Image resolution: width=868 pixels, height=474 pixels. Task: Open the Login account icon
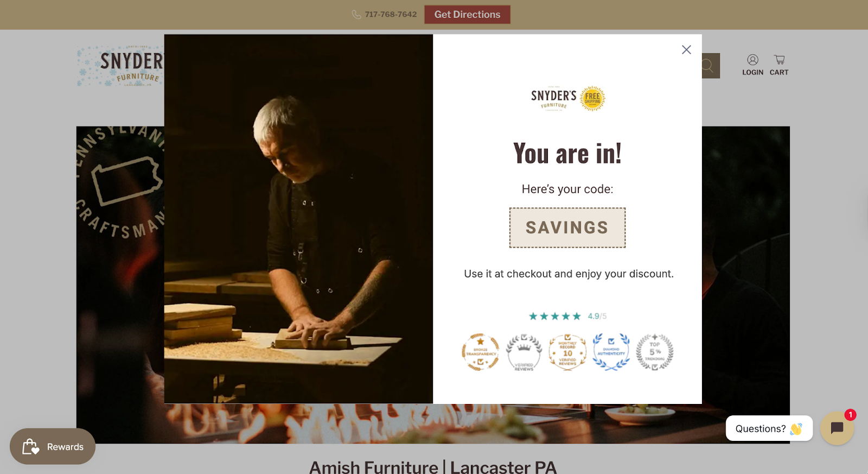click(752, 65)
